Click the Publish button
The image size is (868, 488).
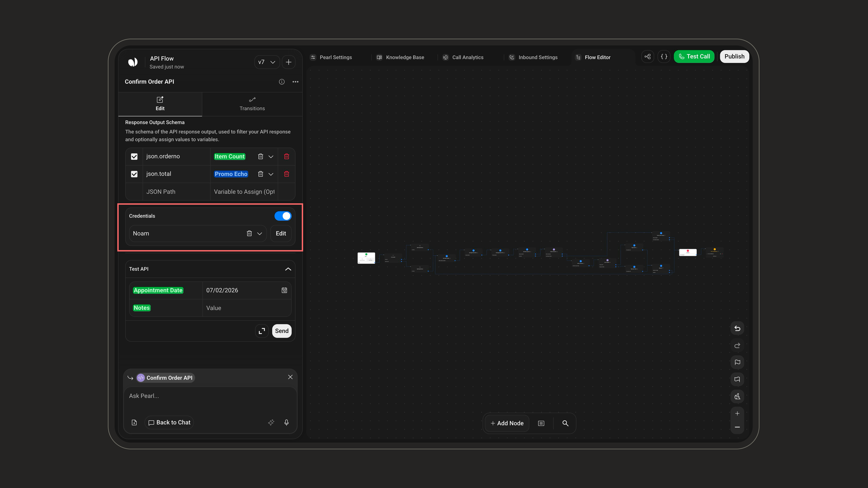click(735, 57)
